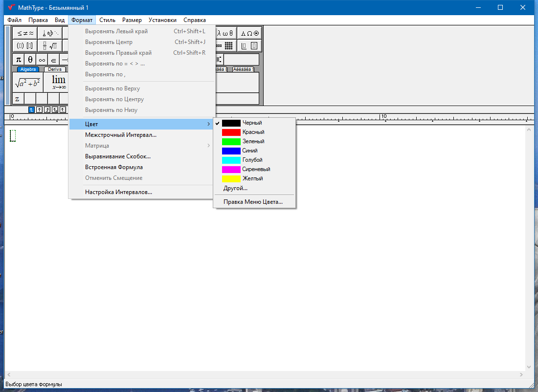Open the matrix templates palette
Image resolution: width=538 pixels, height=392 pixels.
click(x=226, y=45)
